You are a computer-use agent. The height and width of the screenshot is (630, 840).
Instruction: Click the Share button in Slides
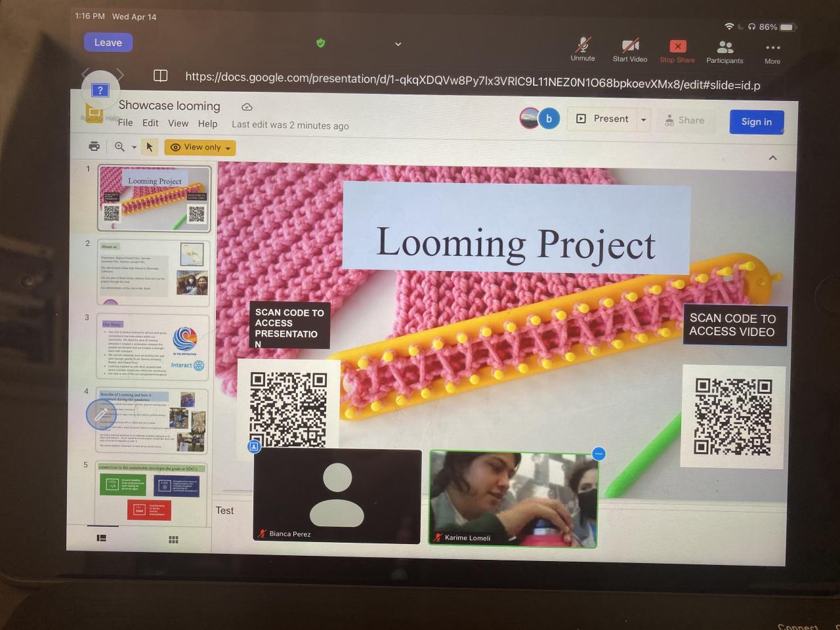(684, 121)
